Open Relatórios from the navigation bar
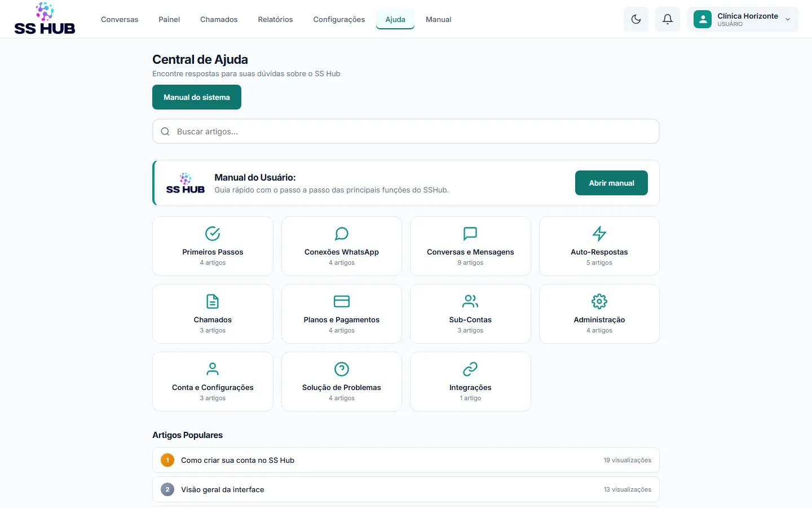The height and width of the screenshot is (508, 812). click(275, 19)
